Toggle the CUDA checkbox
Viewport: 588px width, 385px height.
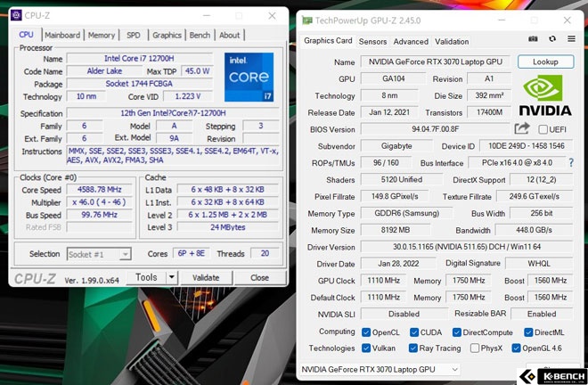(x=414, y=332)
